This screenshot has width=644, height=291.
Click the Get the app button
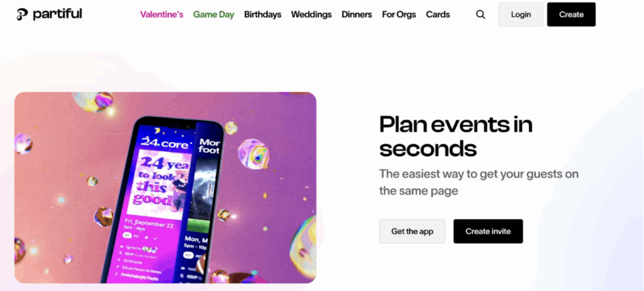click(412, 231)
